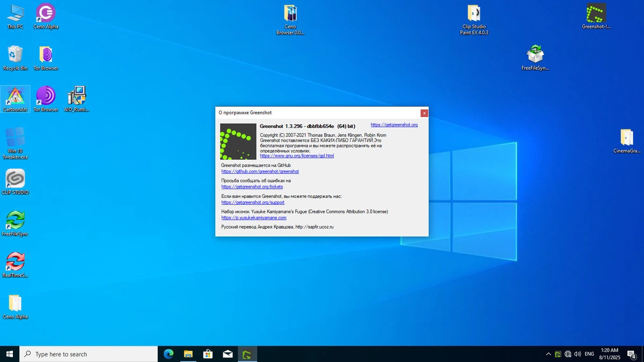The image size is (644, 362).
Task: Open the Ceno Alpha shortcut beside This PC
Action: (46, 16)
